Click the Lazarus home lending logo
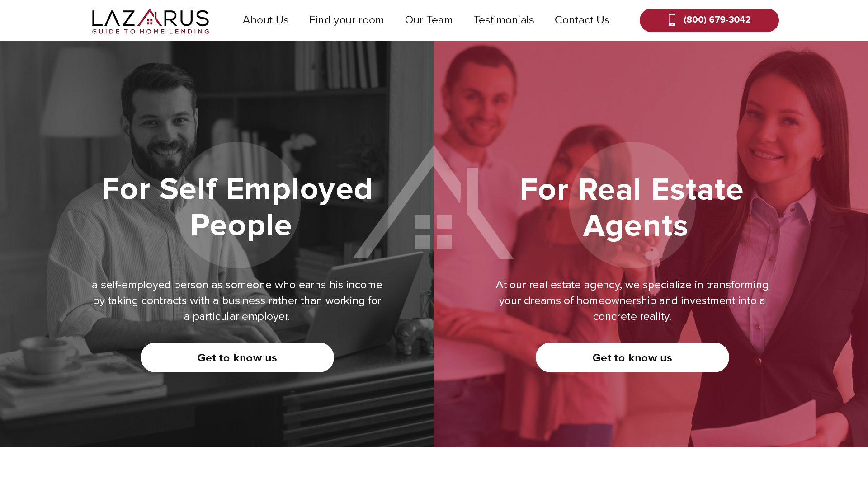 [151, 21]
